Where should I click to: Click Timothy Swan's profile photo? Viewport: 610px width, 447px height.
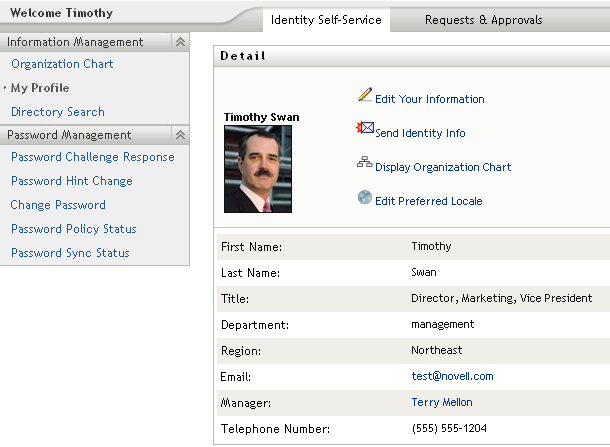258,169
